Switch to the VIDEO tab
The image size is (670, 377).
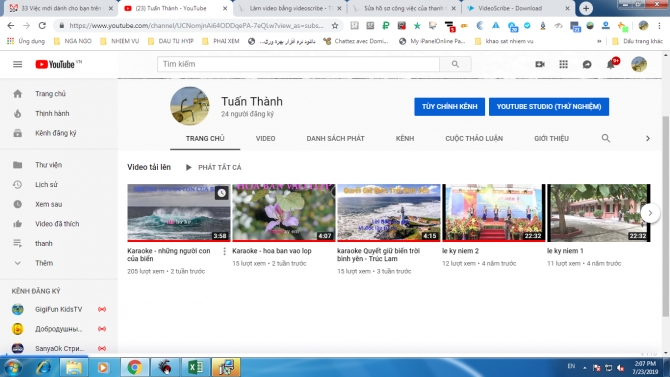tap(265, 138)
